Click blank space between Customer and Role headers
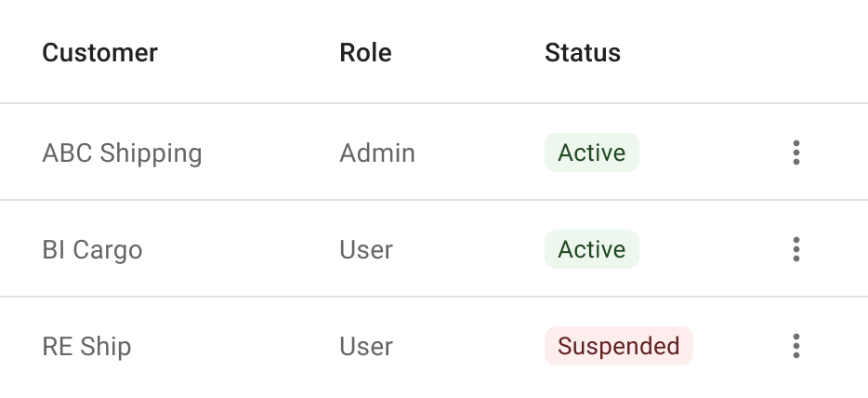The width and height of the screenshot is (868, 398). (x=248, y=53)
